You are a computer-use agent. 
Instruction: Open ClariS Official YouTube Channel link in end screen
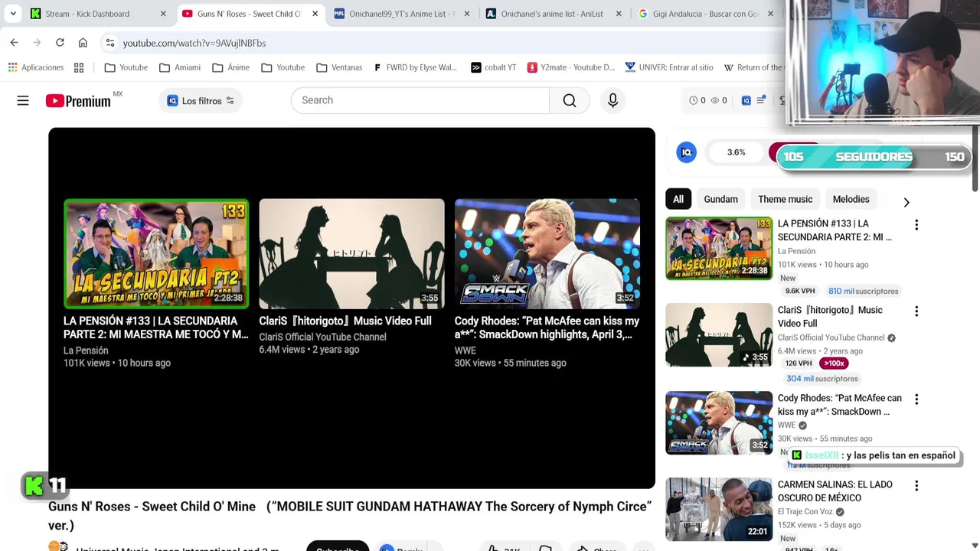coord(322,337)
